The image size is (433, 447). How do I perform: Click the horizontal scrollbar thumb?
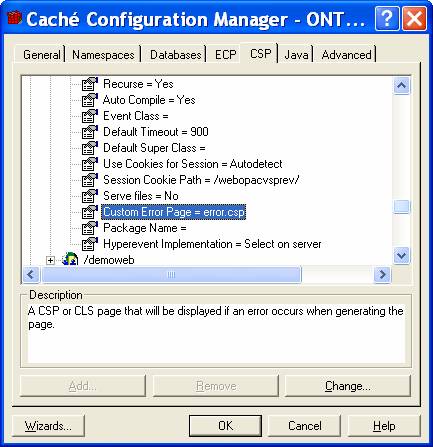pos(171,275)
